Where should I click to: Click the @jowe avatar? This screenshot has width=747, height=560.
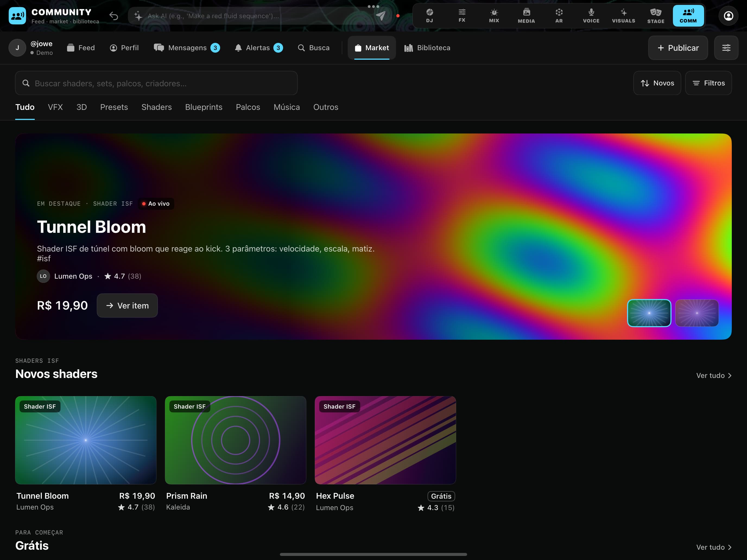tap(17, 47)
